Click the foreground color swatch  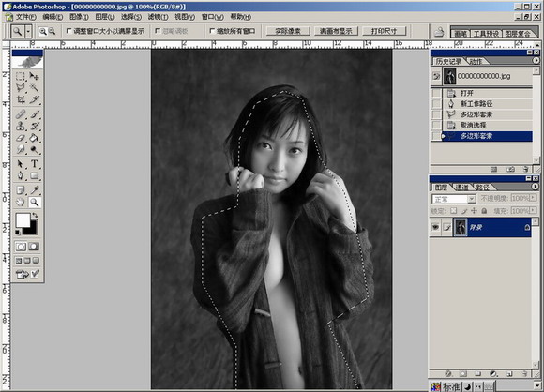(23, 220)
